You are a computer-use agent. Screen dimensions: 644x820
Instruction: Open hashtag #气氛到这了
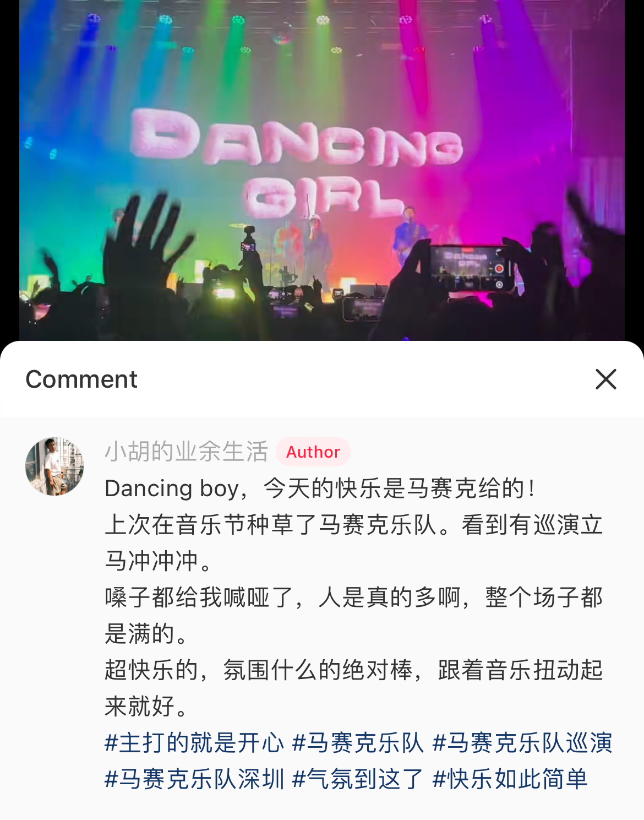point(358,779)
